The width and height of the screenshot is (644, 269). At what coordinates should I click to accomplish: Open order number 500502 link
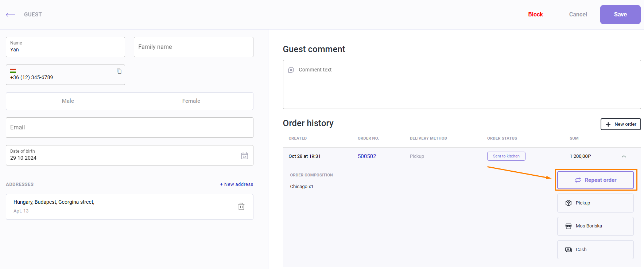(367, 156)
